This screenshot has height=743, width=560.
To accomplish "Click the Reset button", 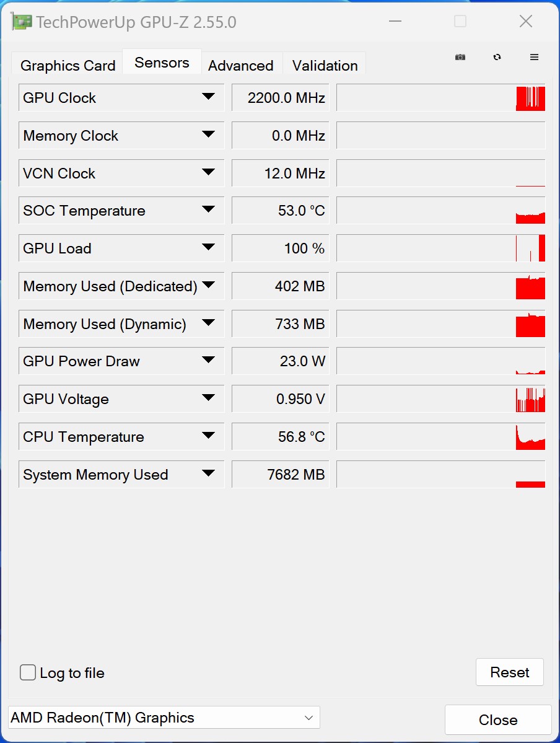I will [x=510, y=672].
